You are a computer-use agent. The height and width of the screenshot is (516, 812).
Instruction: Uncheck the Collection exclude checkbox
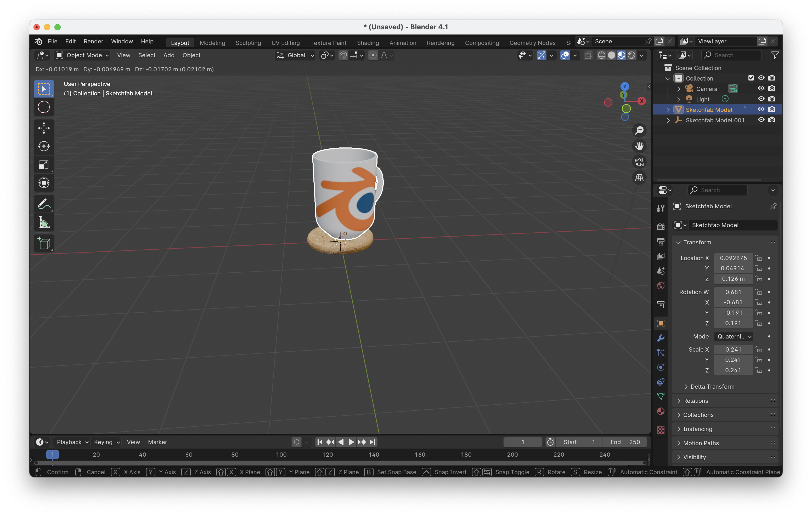coord(751,78)
